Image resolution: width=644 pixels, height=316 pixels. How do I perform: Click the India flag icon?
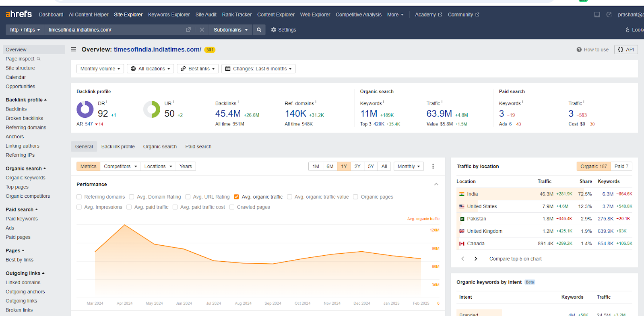point(462,194)
